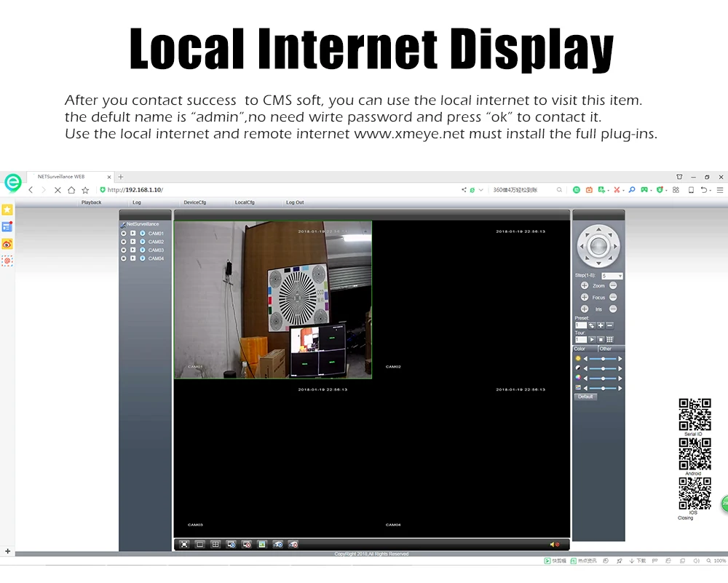
Task: Adjust the brightness slider
Action: pos(603,359)
